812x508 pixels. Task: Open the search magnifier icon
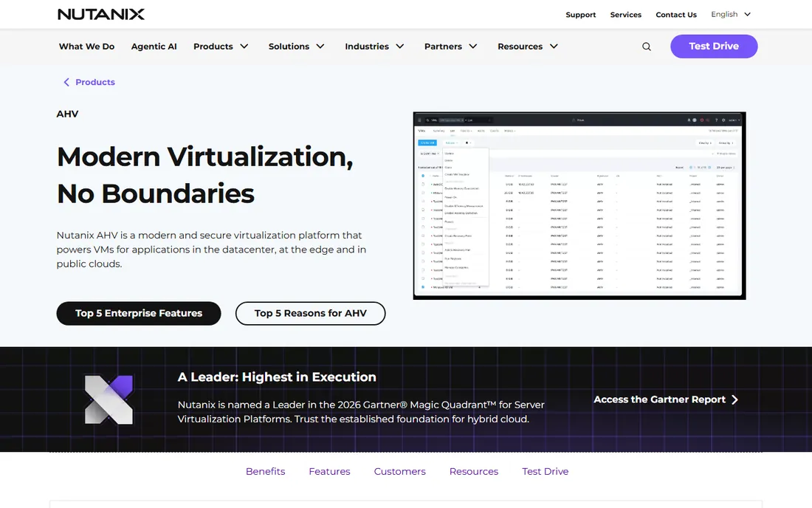tap(647, 47)
